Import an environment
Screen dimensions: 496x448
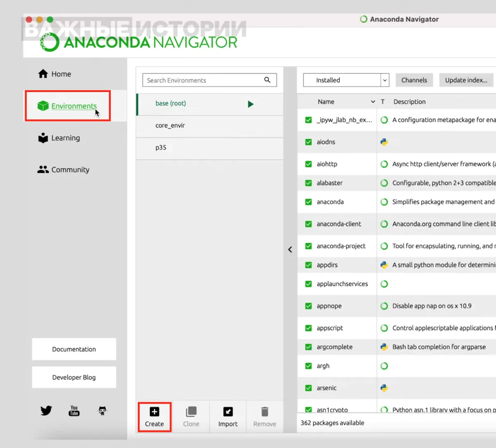click(x=228, y=417)
